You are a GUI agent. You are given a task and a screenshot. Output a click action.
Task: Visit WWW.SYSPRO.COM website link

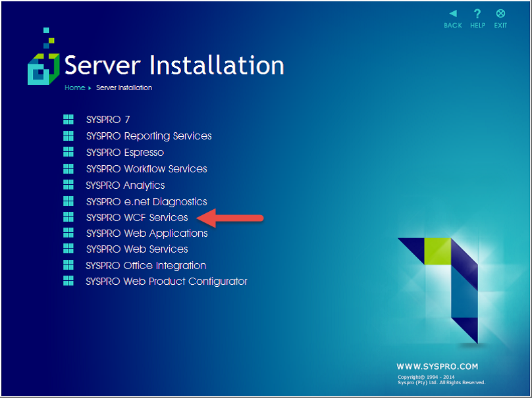[x=437, y=366]
